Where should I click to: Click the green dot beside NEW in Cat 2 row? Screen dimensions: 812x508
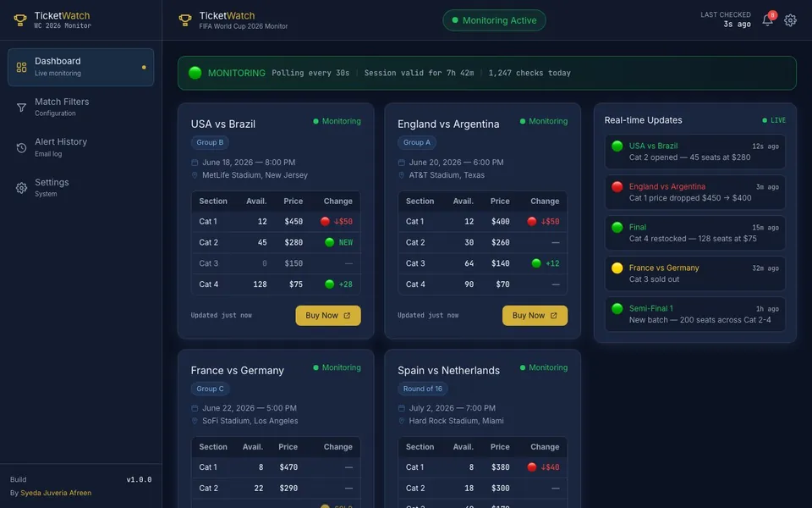coord(329,242)
